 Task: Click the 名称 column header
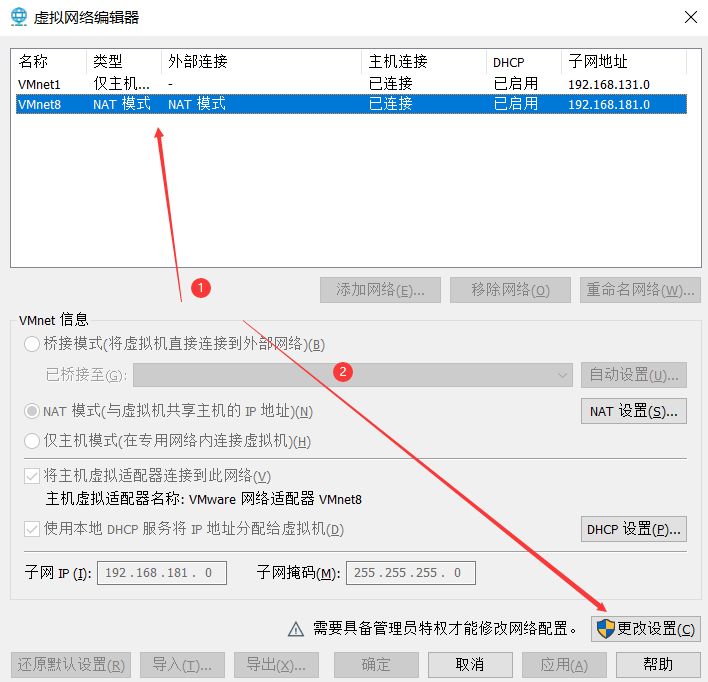coord(49,61)
